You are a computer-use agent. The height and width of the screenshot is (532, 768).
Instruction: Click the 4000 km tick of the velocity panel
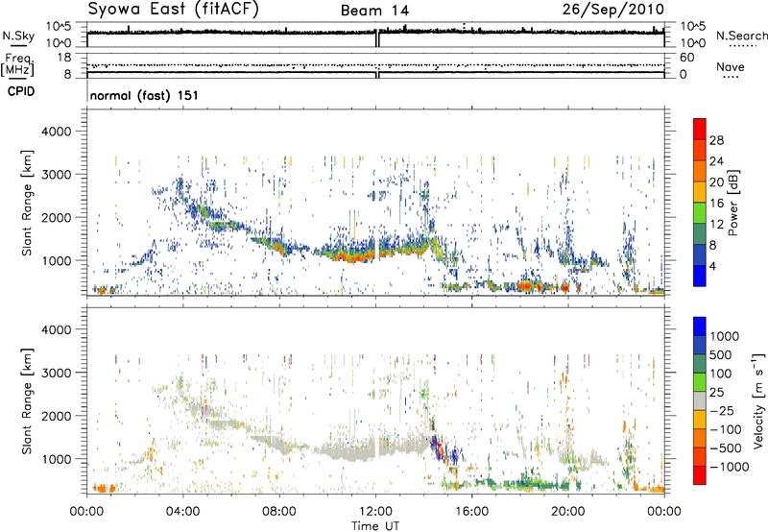click(57, 329)
